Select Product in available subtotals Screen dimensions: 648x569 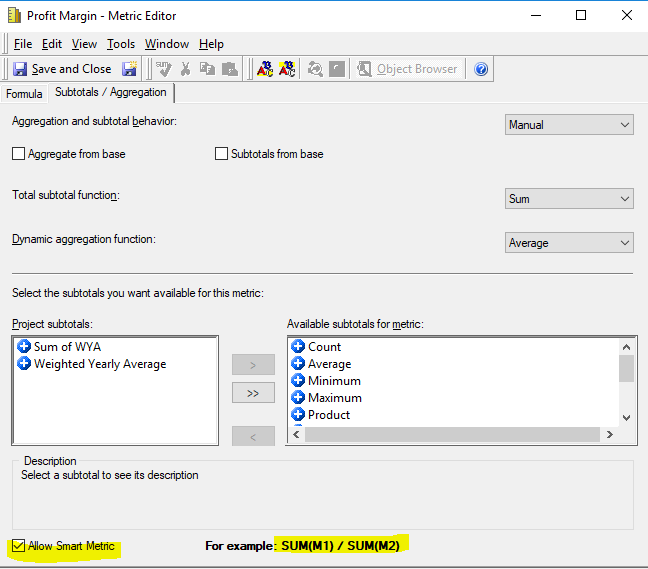tap(321, 415)
